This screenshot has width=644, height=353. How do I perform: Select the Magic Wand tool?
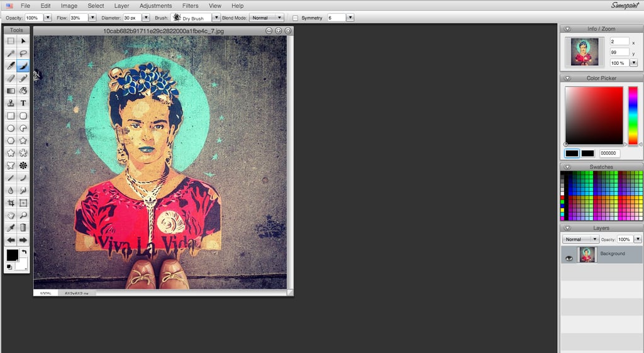11,53
